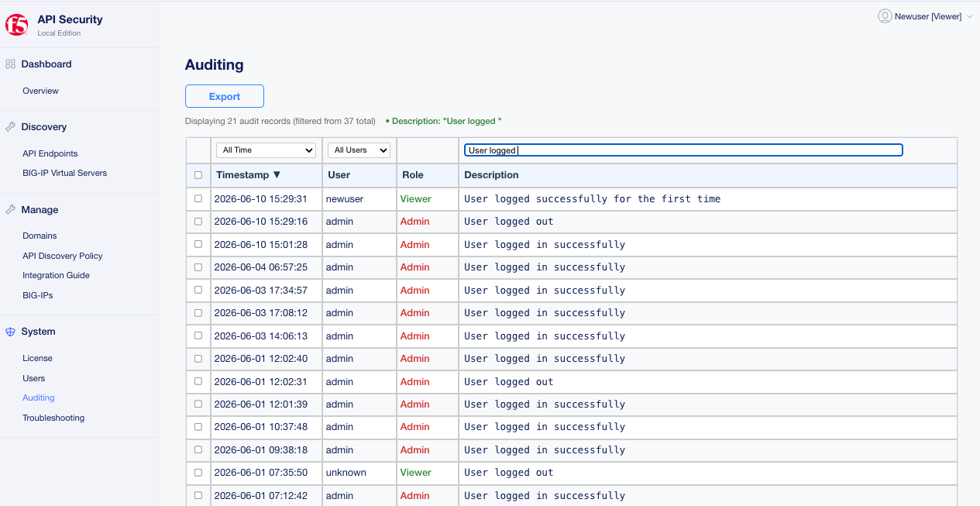The height and width of the screenshot is (506, 980).
Task: Open the All Users filter dropdown
Action: 359,150
